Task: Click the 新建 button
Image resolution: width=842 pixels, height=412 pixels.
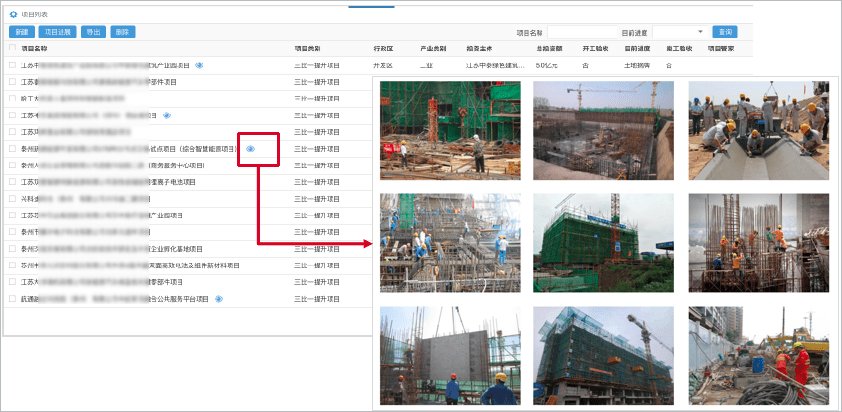Action: coord(22,33)
